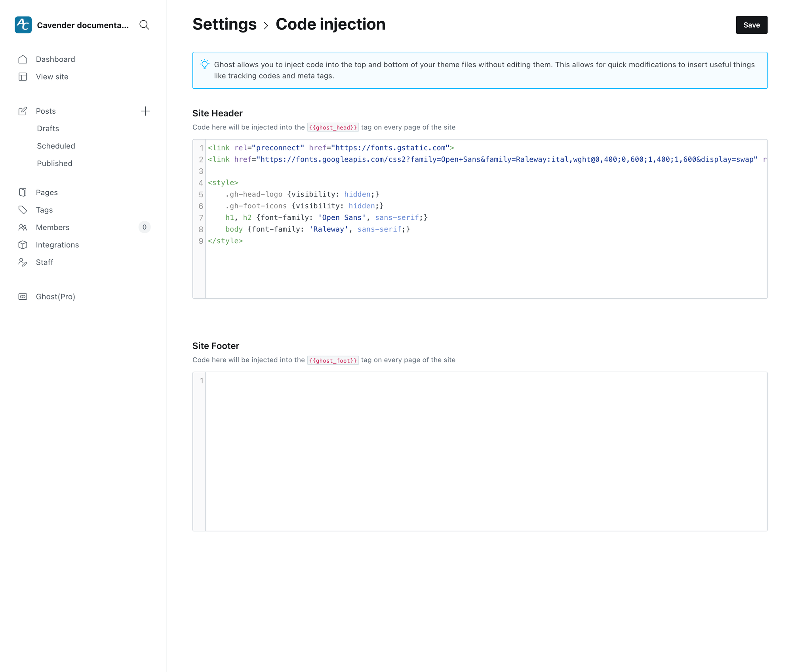The image size is (792, 672).
Task: Click the Integrations cube icon
Action: coord(23,245)
